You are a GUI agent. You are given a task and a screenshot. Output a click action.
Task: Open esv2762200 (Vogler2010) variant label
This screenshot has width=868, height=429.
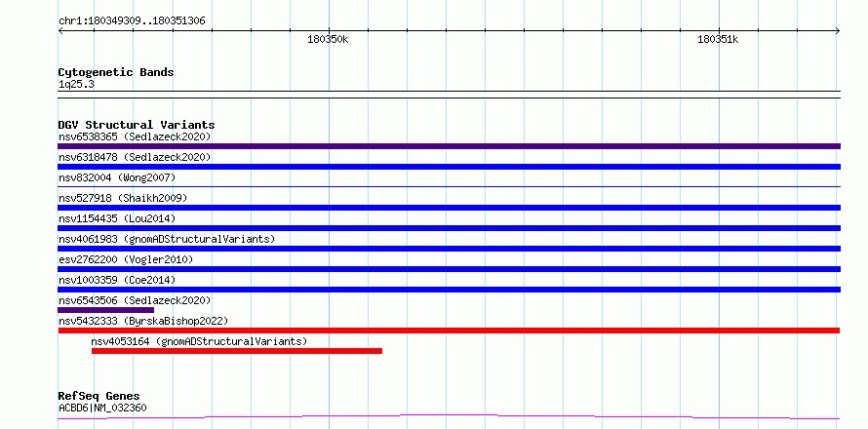click(x=126, y=259)
